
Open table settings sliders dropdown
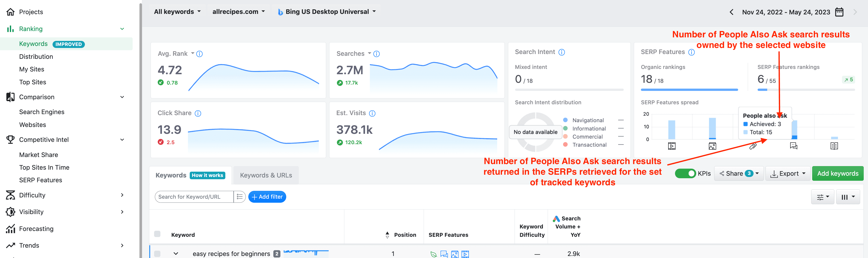pyautogui.click(x=823, y=197)
